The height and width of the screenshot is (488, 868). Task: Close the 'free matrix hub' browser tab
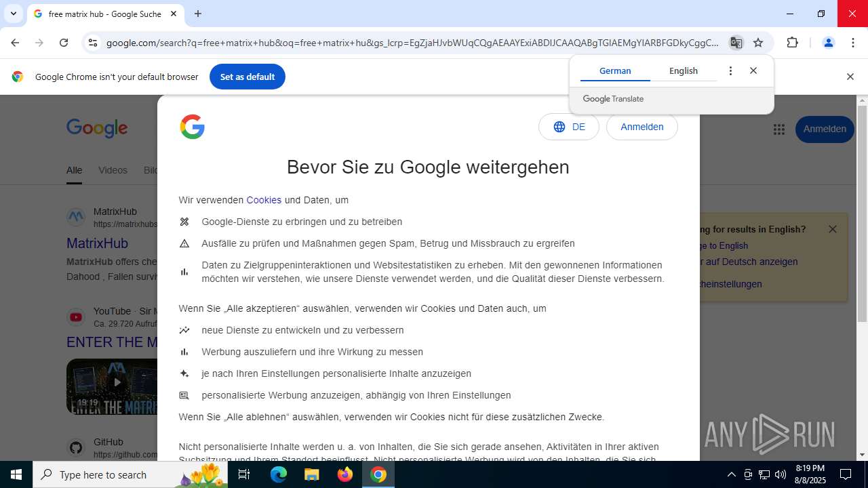(x=174, y=14)
